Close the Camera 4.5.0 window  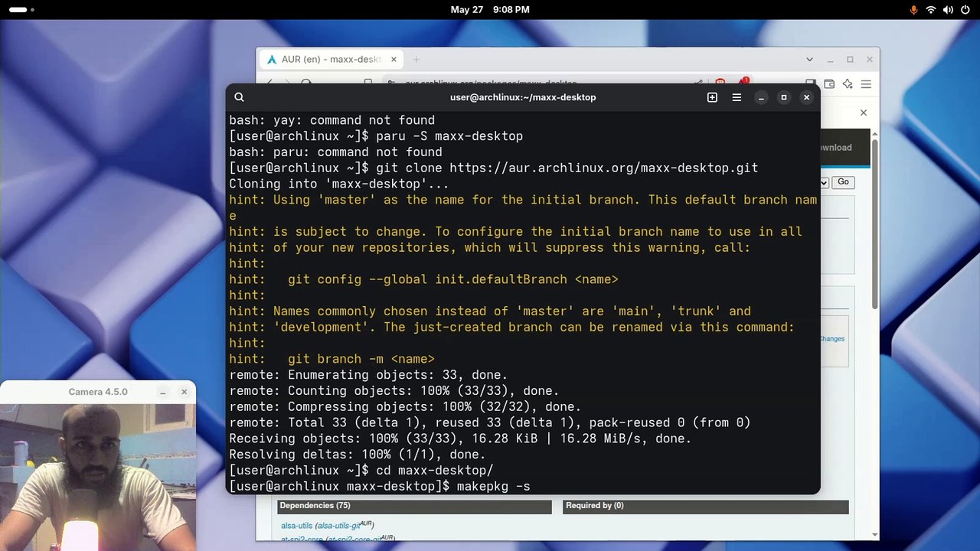(x=184, y=392)
